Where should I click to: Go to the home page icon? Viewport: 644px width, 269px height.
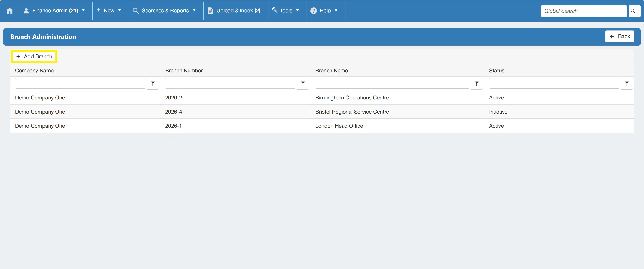tap(10, 11)
